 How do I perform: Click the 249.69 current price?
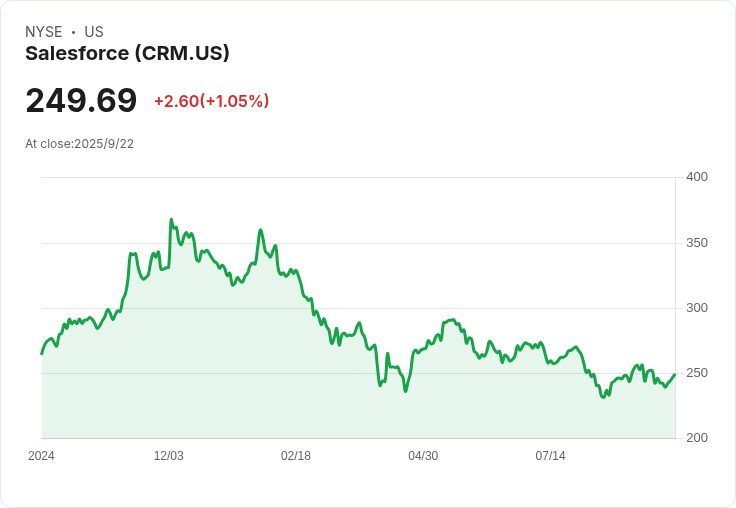point(81,100)
